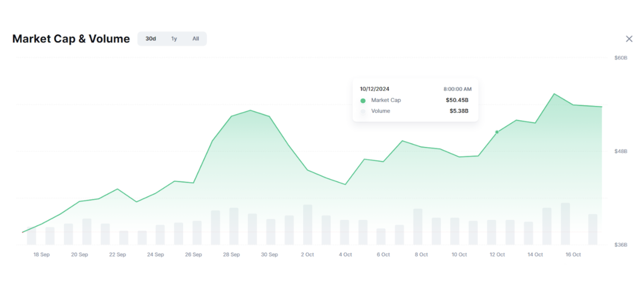Click the $50.45B market cap value
Screen dimensions: 644x286
click(457, 100)
